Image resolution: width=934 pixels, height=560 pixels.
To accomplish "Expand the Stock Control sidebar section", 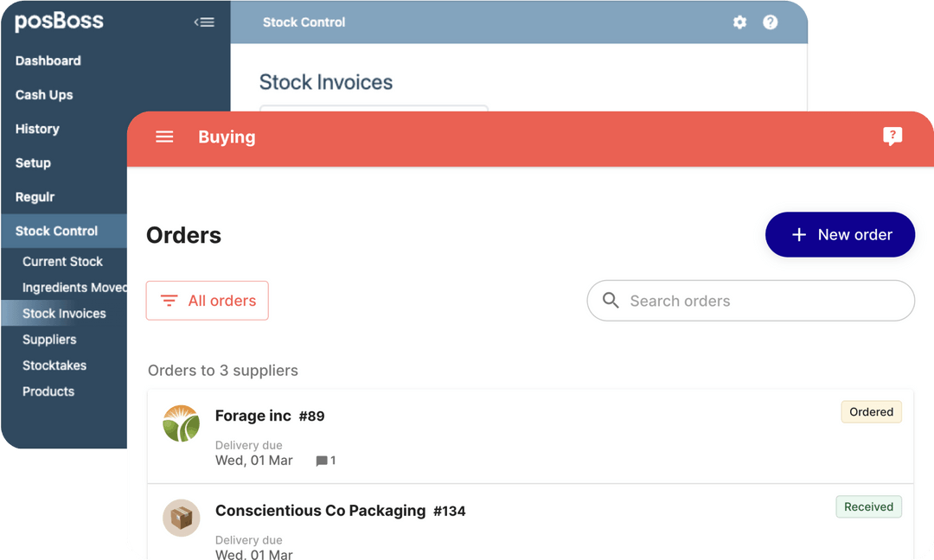I will [57, 231].
